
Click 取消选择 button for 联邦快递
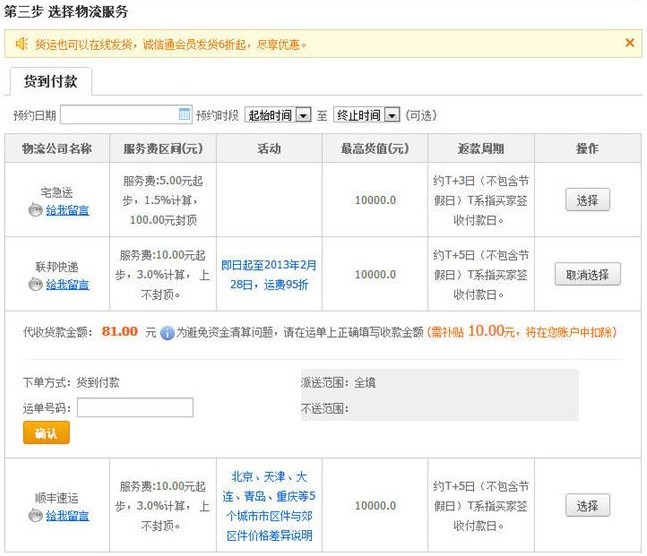[587, 274]
